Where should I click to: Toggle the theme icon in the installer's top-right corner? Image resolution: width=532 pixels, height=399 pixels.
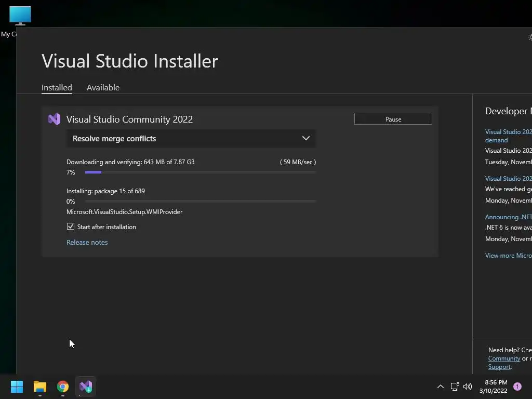(x=529, y=37)
